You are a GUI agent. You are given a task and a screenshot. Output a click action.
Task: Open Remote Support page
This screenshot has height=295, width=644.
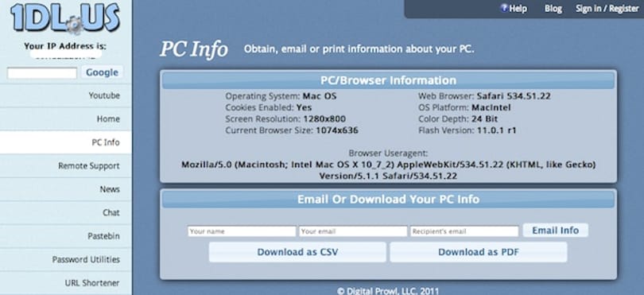(66, 166)
